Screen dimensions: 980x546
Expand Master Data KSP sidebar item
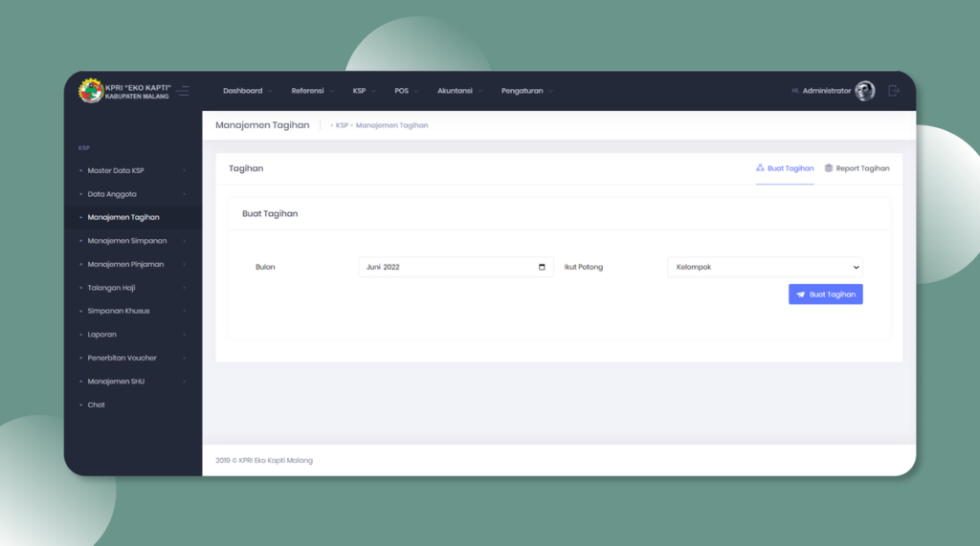point(132,170)
